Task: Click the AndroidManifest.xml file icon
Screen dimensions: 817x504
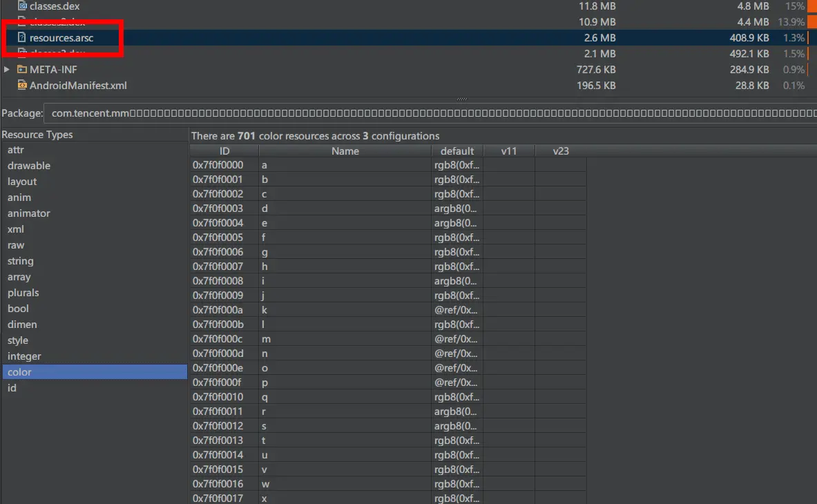Action: click(x=22, y=85)
